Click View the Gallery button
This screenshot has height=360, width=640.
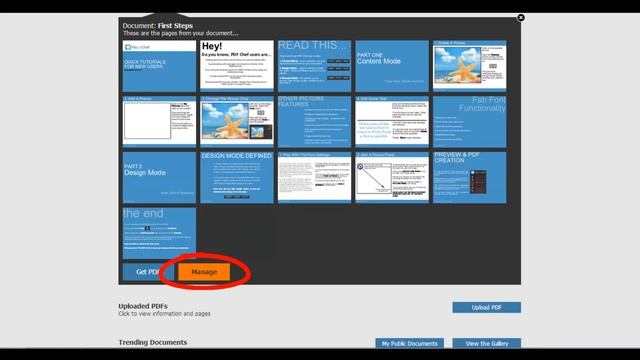tap(487, 343)
